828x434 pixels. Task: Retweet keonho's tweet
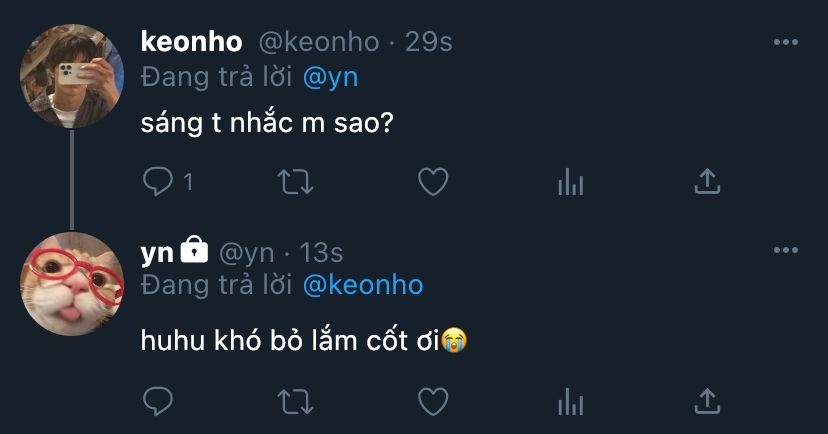point(295,182)
